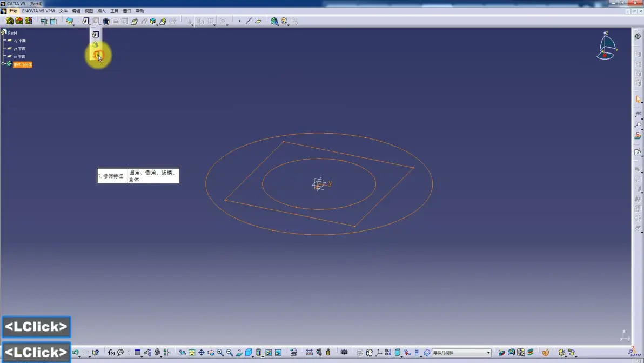Click the compass in top-right corner
The height and width of the screenshot is (363, 644).
pyautogui.click(x=607, y=45)
